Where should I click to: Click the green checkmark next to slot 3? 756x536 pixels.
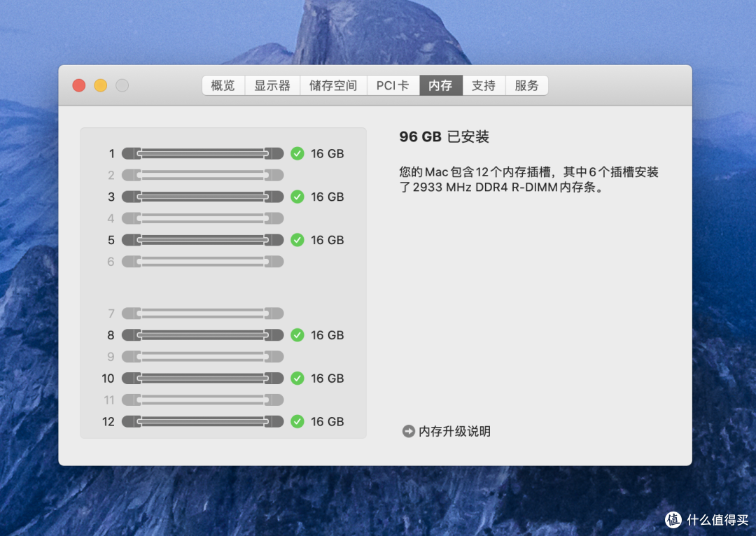click(x=297, y=197)
